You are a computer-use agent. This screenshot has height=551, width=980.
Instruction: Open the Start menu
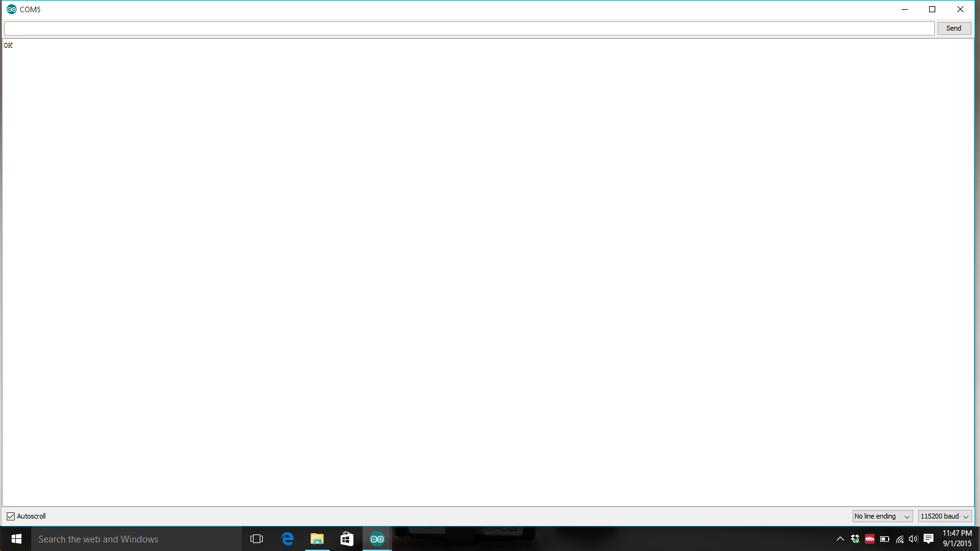[x=15, y=539]
